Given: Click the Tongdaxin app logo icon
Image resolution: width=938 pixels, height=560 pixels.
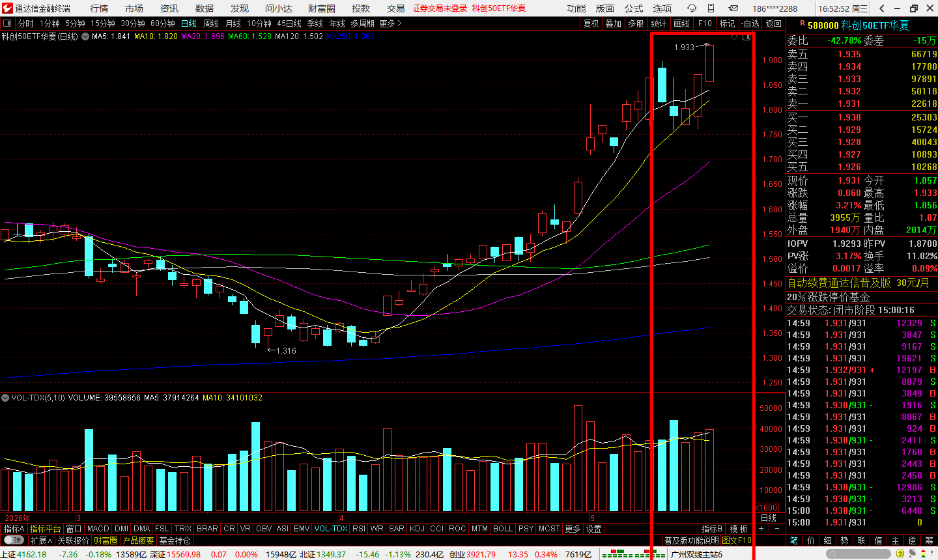Looking at the screenshot, I should pyautogui.click(x=7, y=8).
